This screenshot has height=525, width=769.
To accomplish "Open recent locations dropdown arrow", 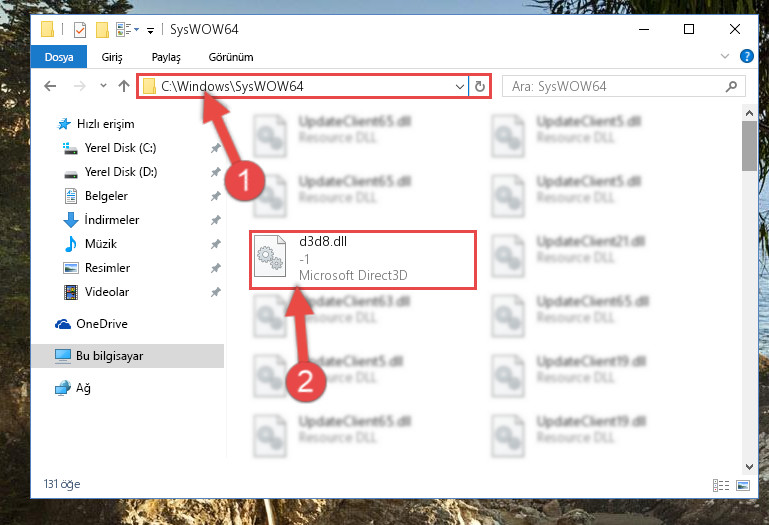I will [103, 86].
